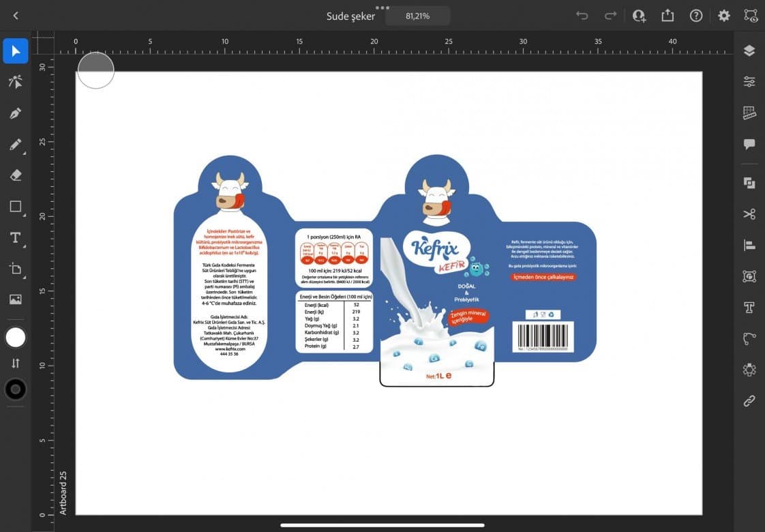
Task: Open the 81,21% zoom level control
Action: (418, 16)
